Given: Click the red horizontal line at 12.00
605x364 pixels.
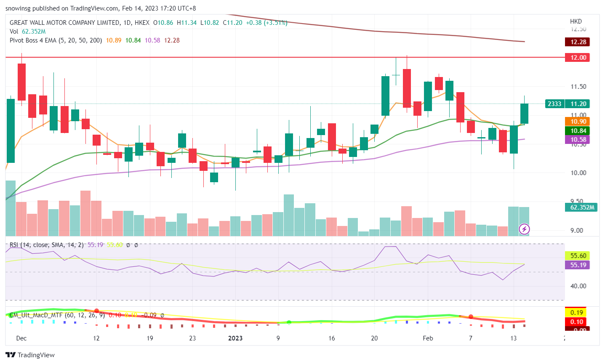Looking at the screenshot, I should pos(285,57).
